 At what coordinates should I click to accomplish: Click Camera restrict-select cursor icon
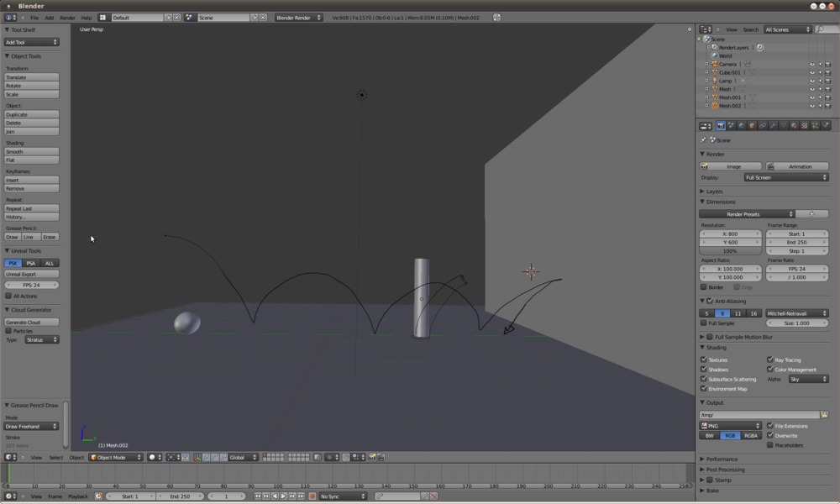click(x=820, y=65)
